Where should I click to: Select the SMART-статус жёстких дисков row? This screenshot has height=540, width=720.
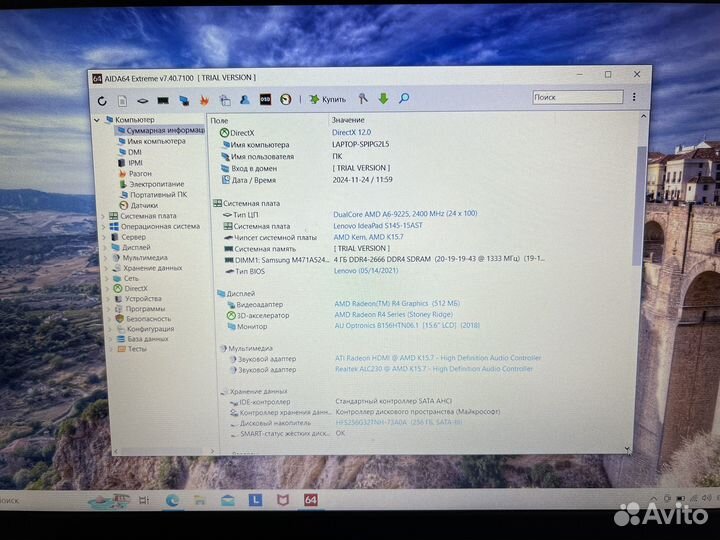285,433
